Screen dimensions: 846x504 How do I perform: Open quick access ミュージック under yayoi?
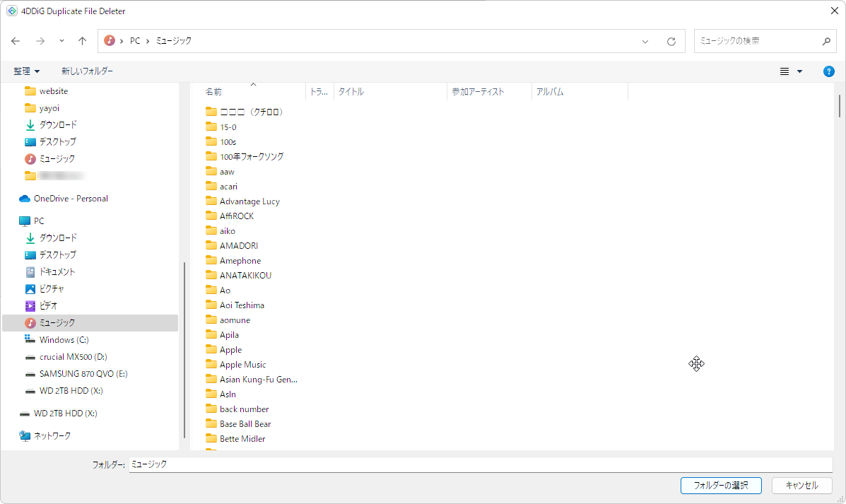(x=49, y=158)
